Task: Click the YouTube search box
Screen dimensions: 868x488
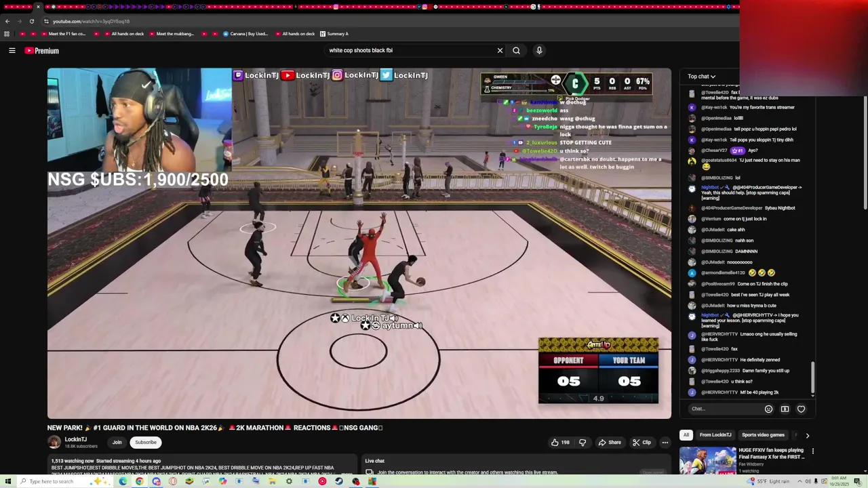Action: pyautogui.click(x=410, y=50)
